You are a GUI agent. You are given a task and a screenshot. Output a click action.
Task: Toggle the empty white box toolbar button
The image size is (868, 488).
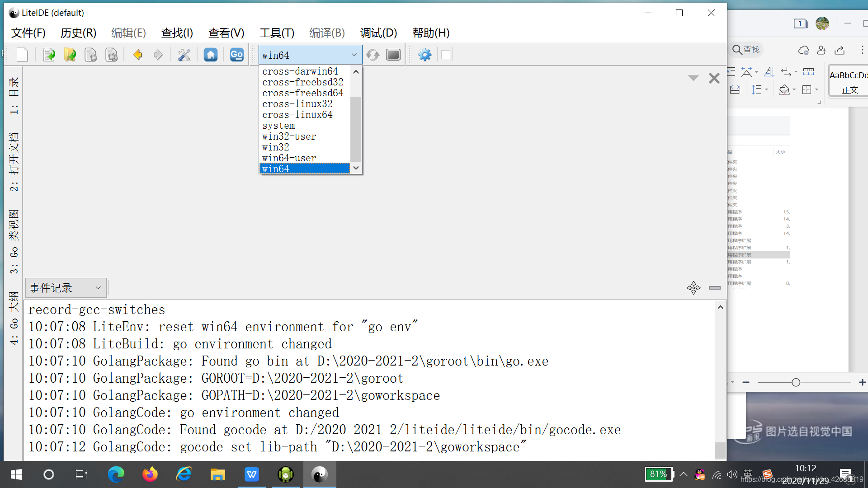pos(446,55)
